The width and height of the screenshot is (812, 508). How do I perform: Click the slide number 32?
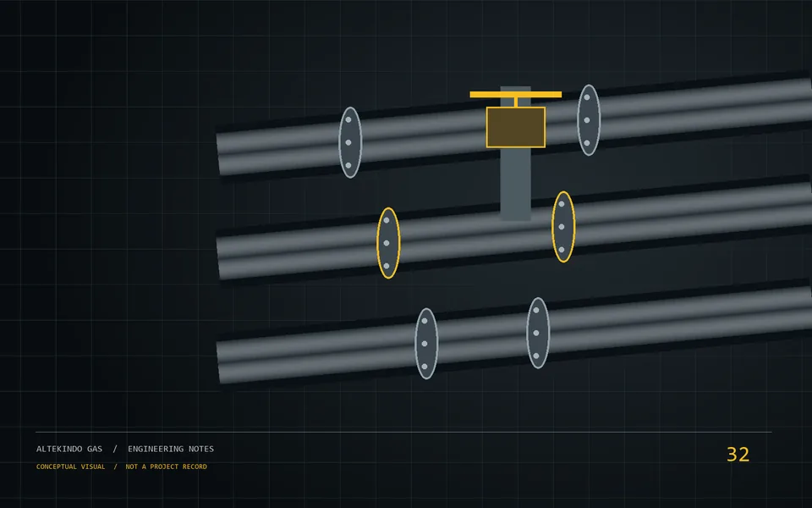point(738,455)
